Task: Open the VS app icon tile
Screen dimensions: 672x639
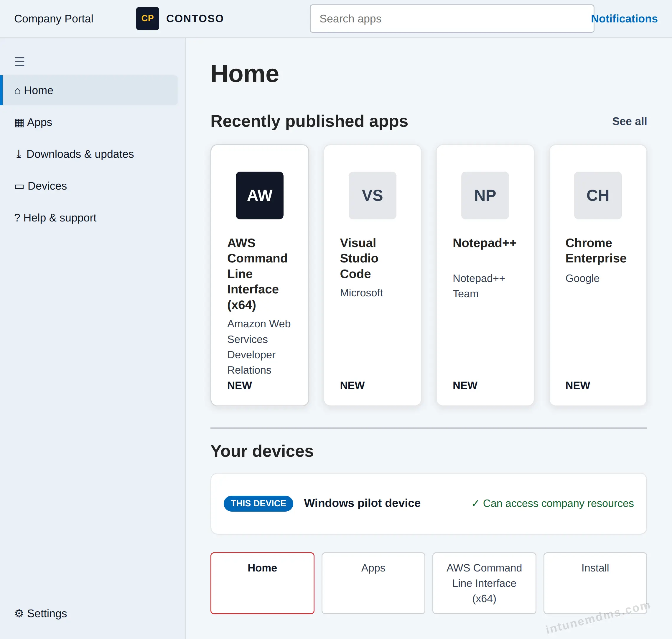Action: [372, 196]
